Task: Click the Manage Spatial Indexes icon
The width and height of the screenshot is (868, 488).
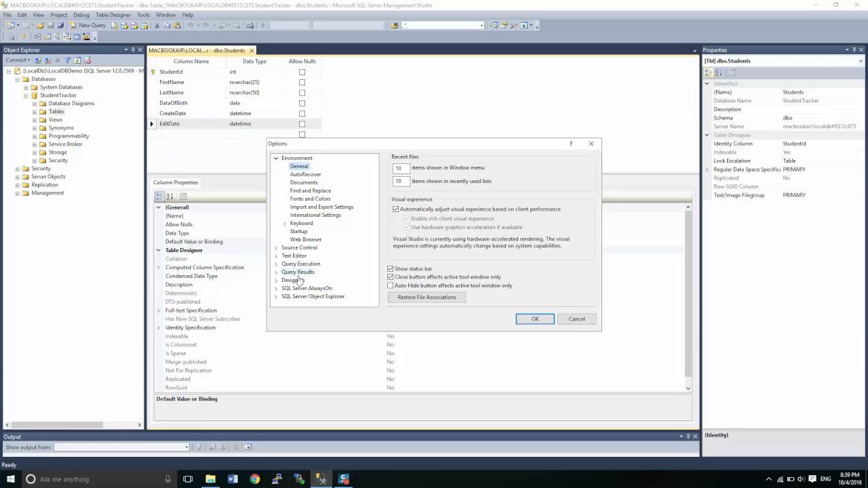Action: coord(86,37)
